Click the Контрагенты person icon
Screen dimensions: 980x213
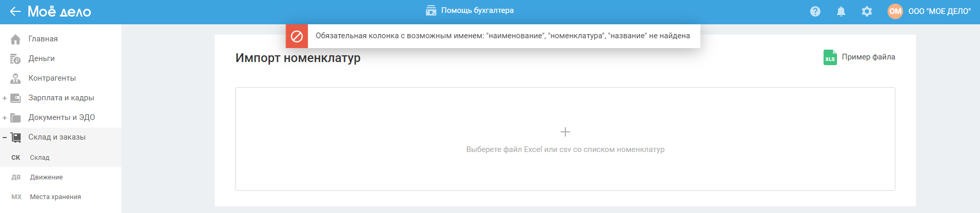coord(15,79)
